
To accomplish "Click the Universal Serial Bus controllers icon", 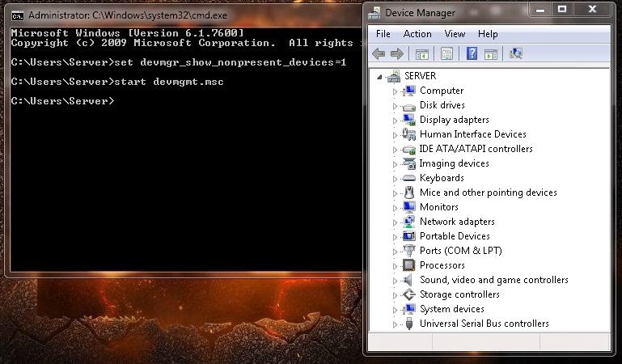I will [409, 324].
